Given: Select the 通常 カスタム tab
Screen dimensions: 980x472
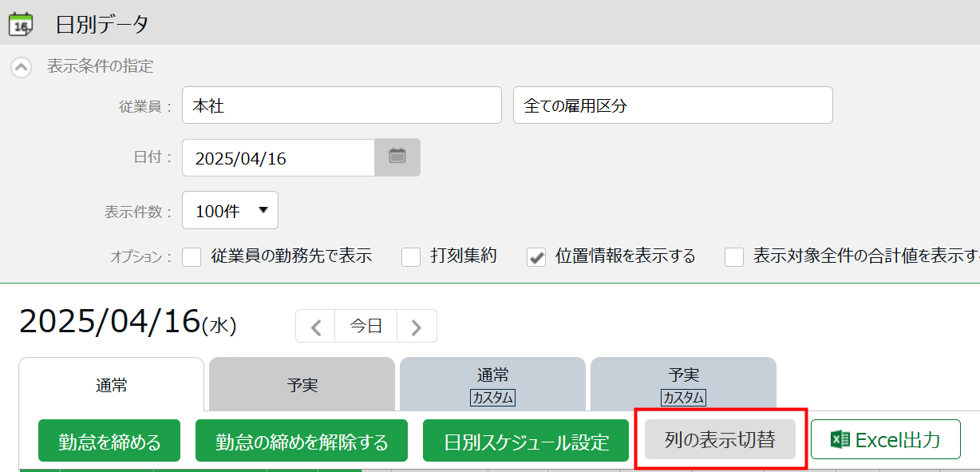Looking at the screenshot, I should 492,385.
